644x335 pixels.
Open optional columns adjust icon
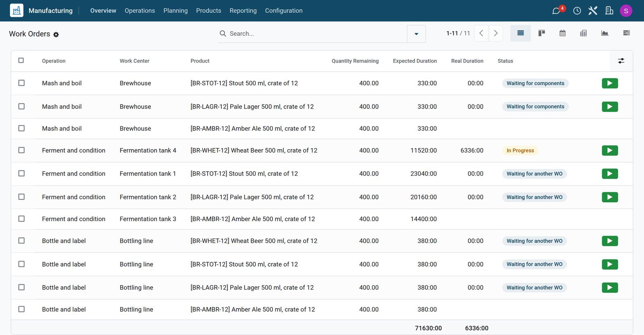pyautogui.click(x=621, y=61)
